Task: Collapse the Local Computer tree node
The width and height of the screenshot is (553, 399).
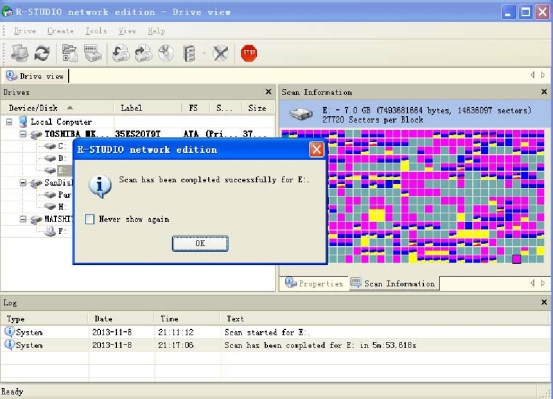Action: [9, 122]
